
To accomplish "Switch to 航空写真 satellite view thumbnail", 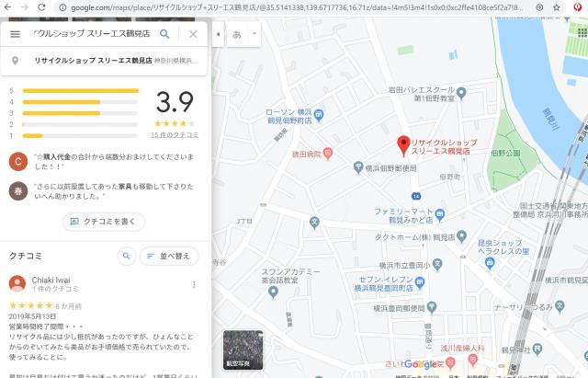I will point(243,349).
